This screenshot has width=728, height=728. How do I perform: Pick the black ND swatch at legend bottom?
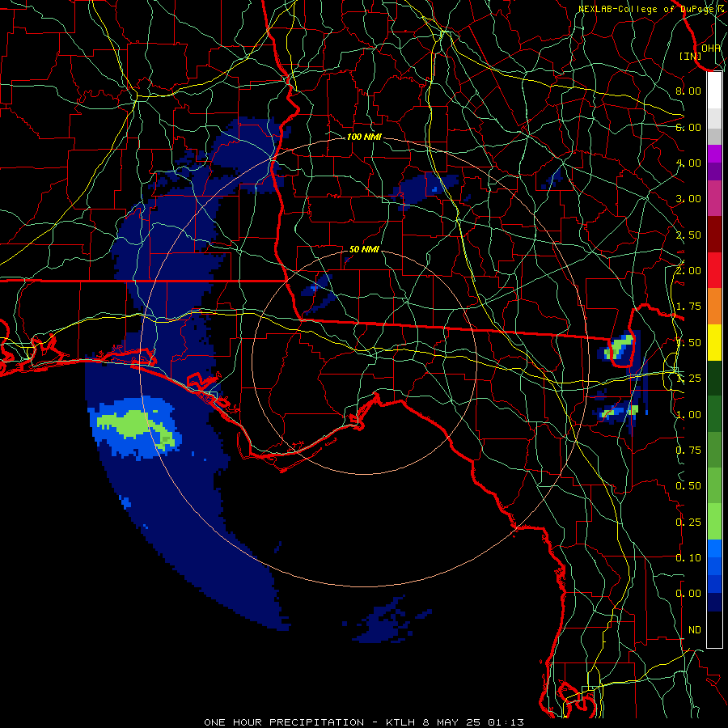(x=714, y=629)
